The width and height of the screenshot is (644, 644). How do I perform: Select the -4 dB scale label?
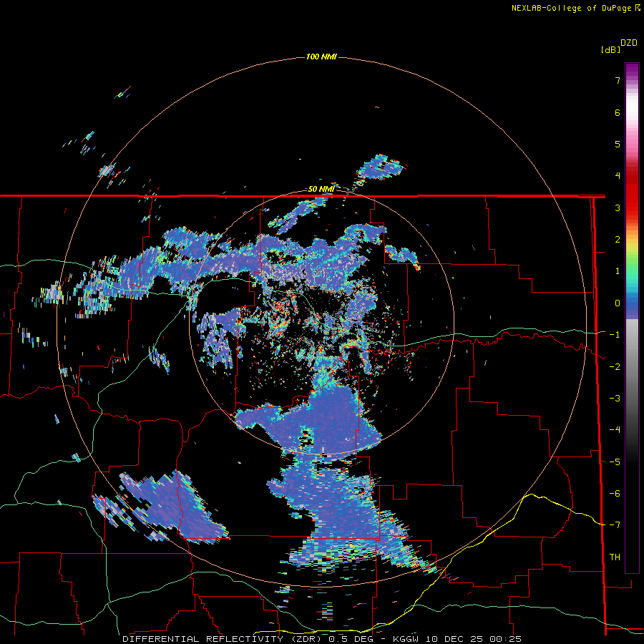pyautogui.click(x=615, y=430)
